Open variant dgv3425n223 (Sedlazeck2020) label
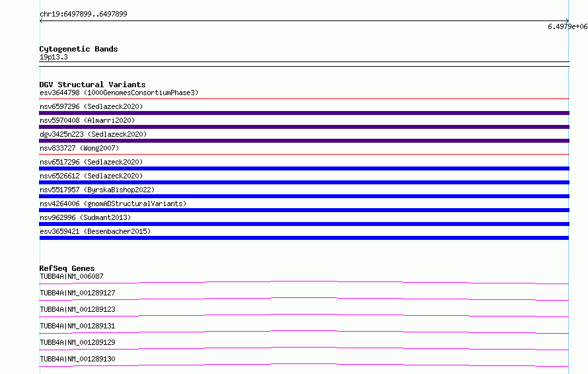Screen dimensions: 588x374 coord(93,134)
